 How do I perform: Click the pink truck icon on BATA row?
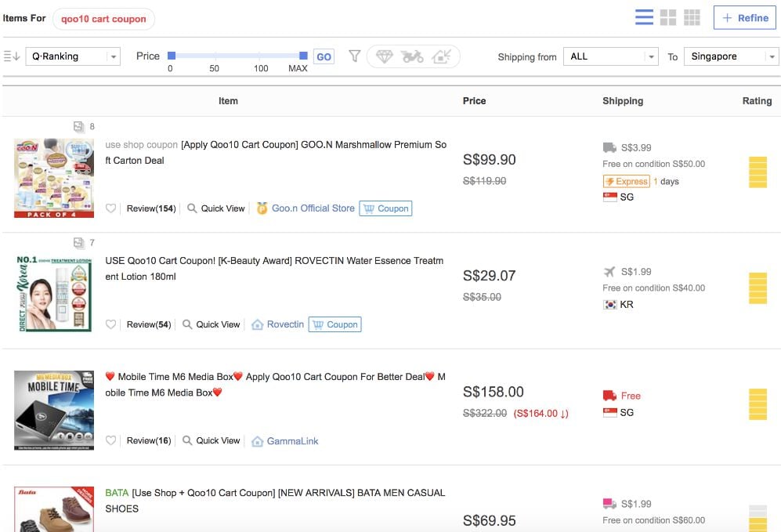(609, 504)
